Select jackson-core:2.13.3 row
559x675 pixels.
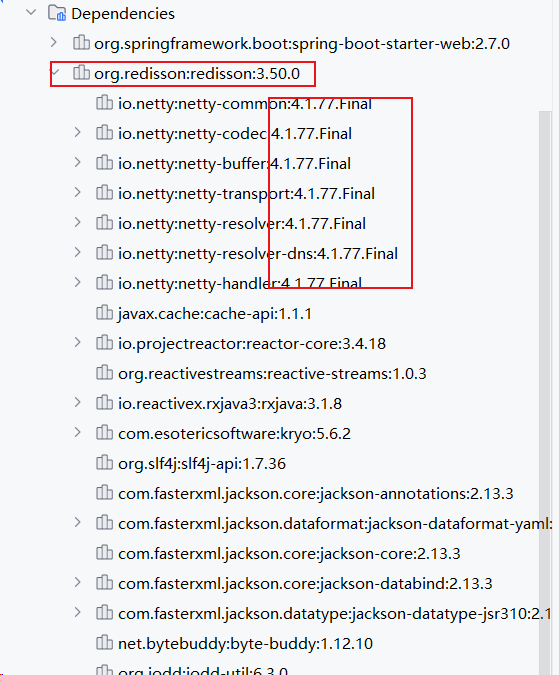[289, 554]
